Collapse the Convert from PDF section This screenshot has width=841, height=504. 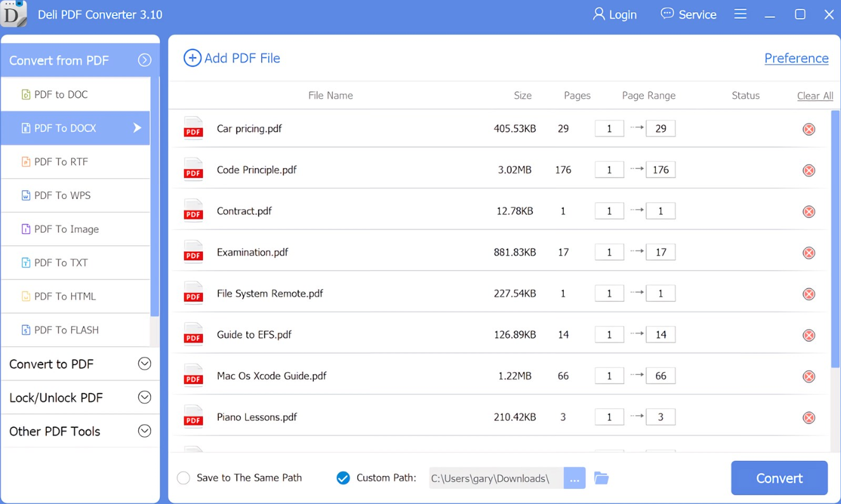pos(145,60)
